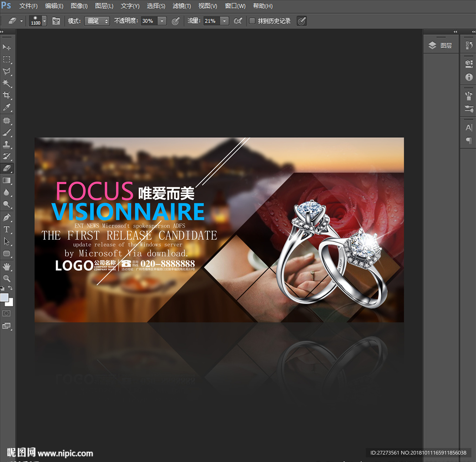Image resolution: width=476 pixels, height=462 pixels.
Task: Open the 文件(F) menu
Action: click(x=28, y=6)
